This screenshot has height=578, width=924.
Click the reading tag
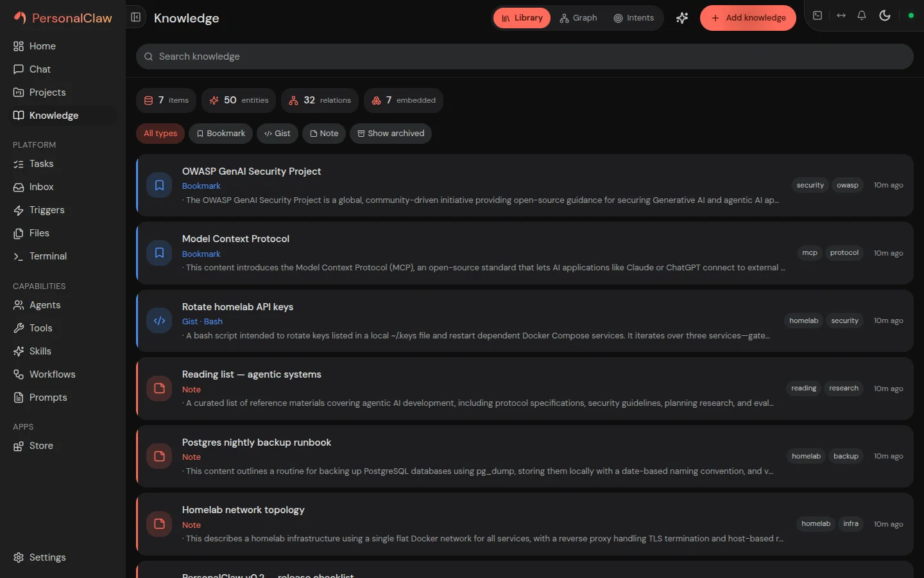click(803, 389)
